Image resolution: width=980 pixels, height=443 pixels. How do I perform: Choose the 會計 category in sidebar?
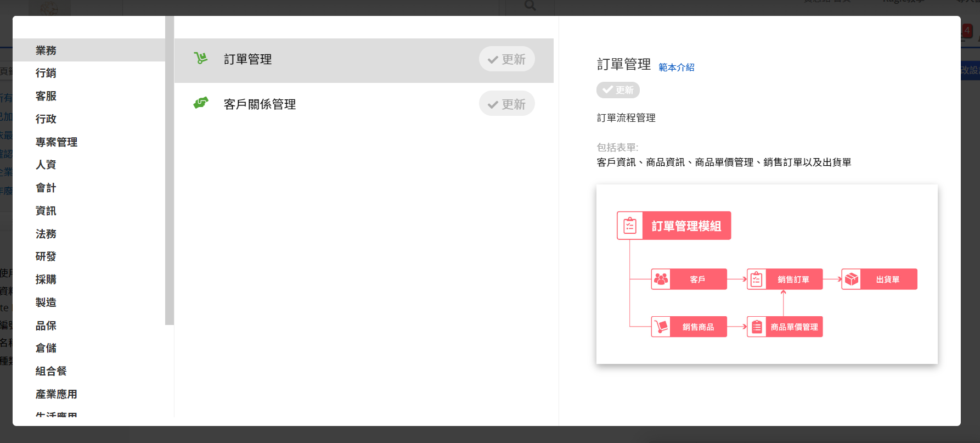point(46,188)
